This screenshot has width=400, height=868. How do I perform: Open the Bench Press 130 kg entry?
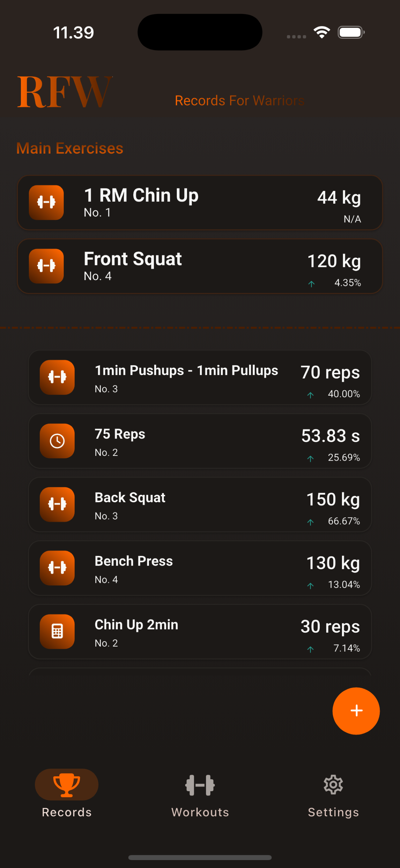[x=200, y=568]
